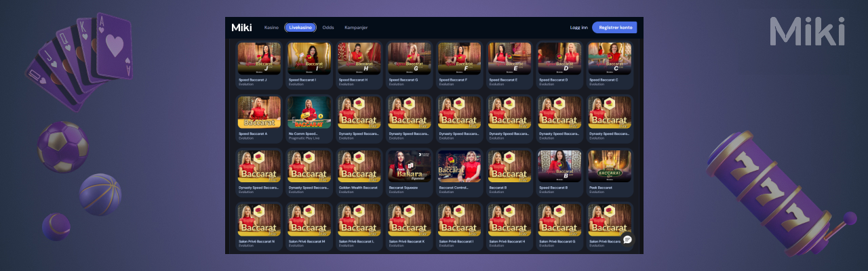
Task: Select the Speed Baccarat G thumbnail
Action: coord(410,58)
